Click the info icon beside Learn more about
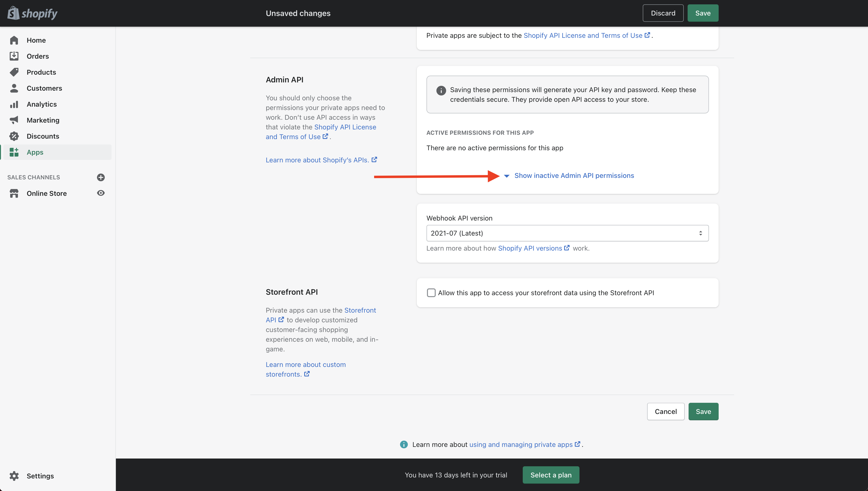The width and height of the screenshot is (868, 491). tap(404, 444)
